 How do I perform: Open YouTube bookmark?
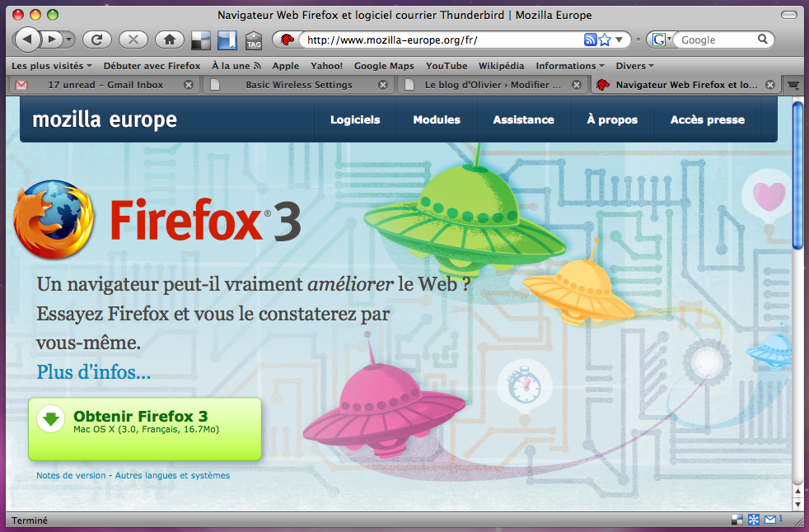pos(447,66)
